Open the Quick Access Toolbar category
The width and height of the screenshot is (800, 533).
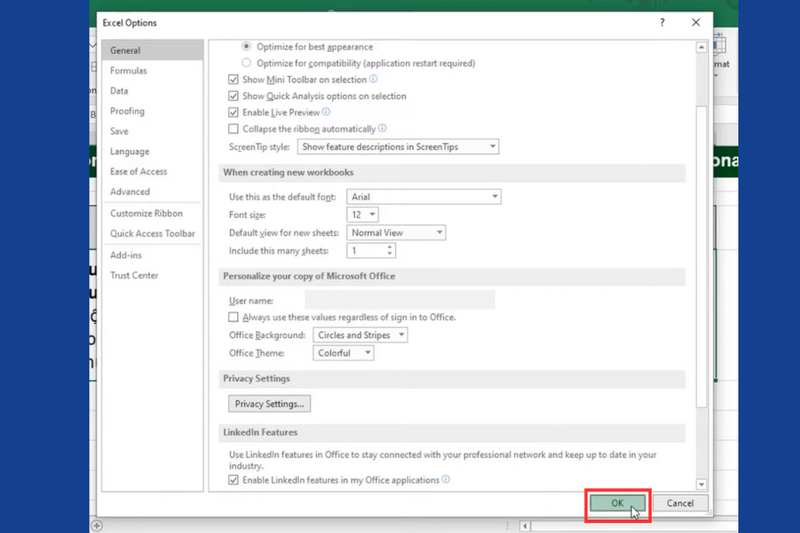(153, 234)
